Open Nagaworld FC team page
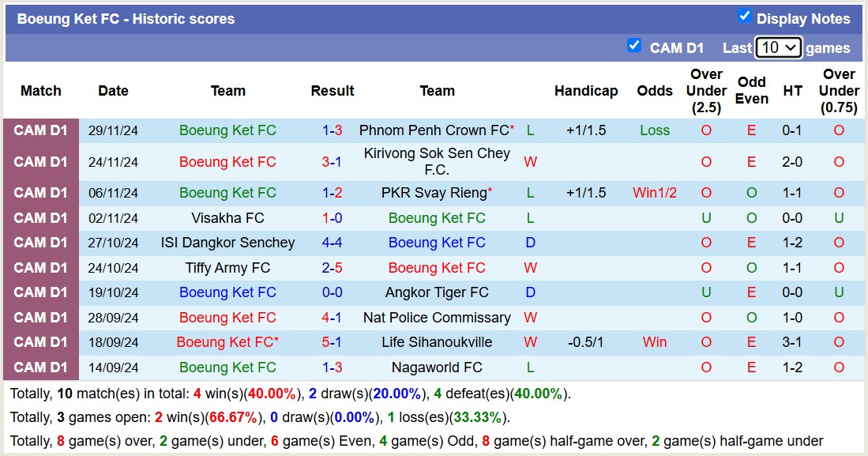 point(438,367)
